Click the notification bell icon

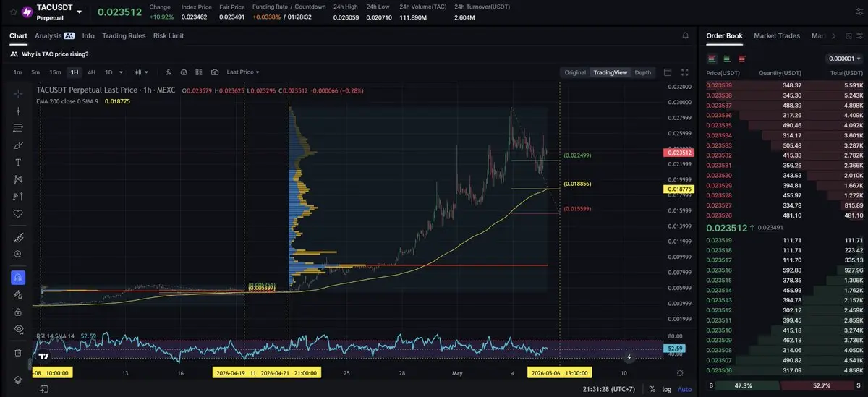tap(685, 35)
